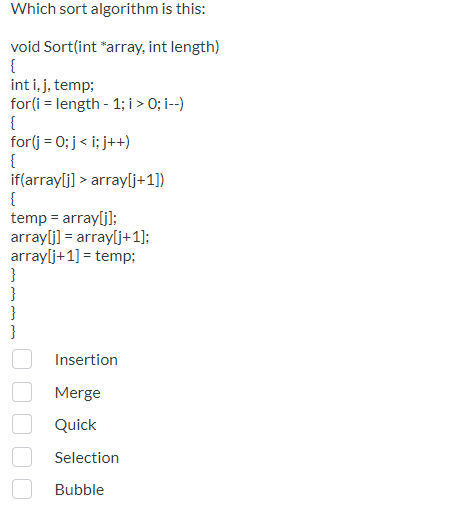Image resolution: width=463 pixels, height=514 pixels.
Task: Click the temp = array[j] line
Action: coord(64,218)
